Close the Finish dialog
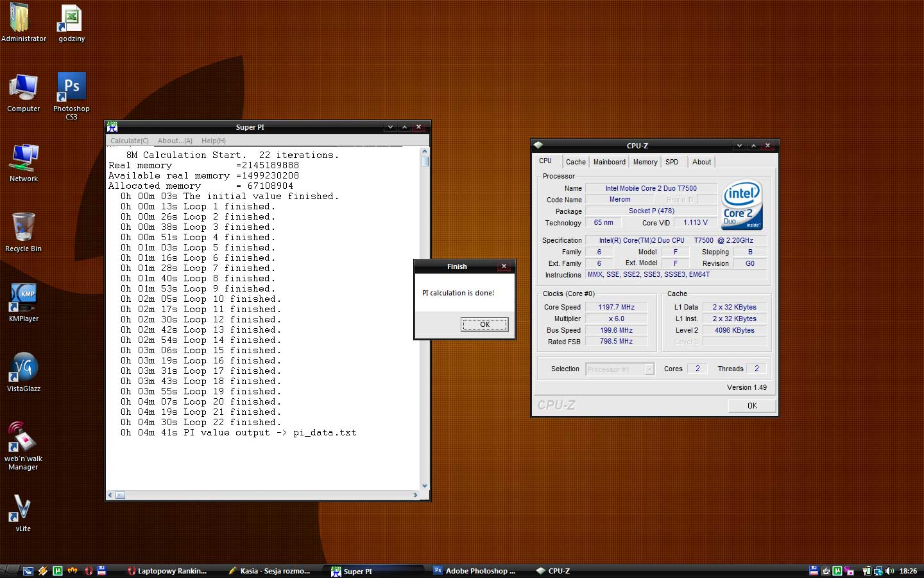 pos(504,267)
